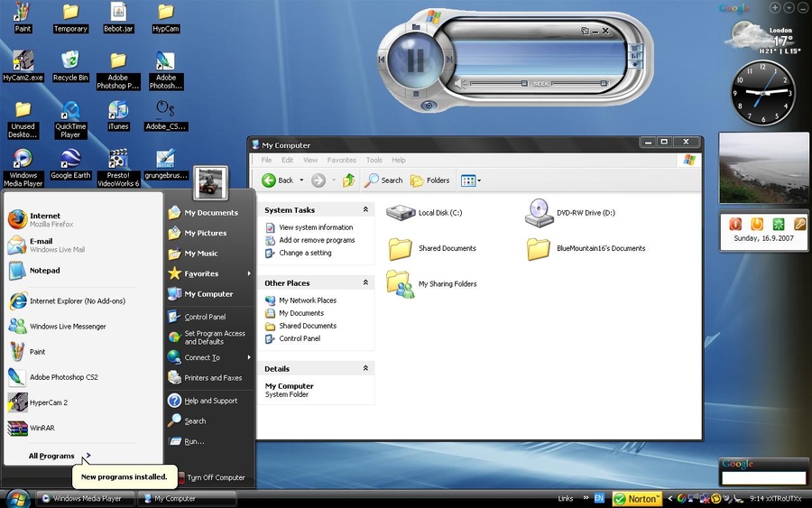
Task: Show hidden system tray icons arrow
Action: [669, 498]
